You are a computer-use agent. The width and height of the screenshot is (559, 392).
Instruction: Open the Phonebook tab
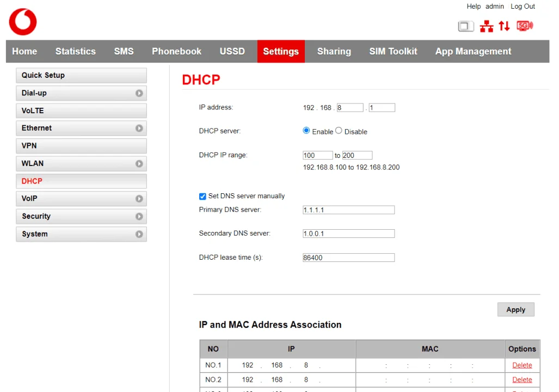click(176, 51)
